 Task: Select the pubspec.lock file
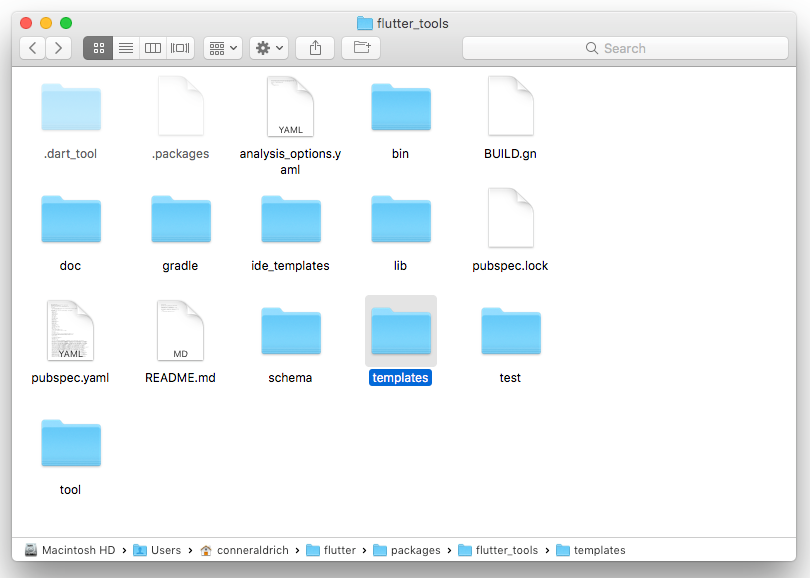tap(510, 218)
